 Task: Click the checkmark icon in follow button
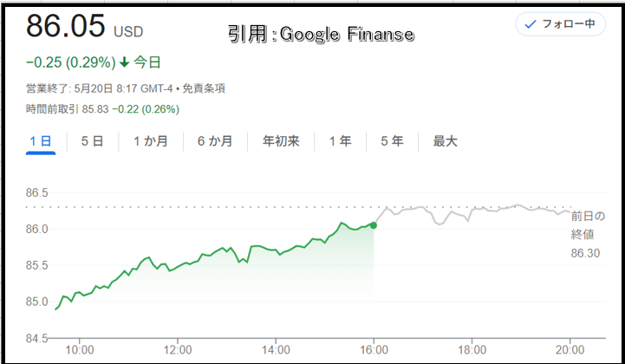(x=531, y=25)
